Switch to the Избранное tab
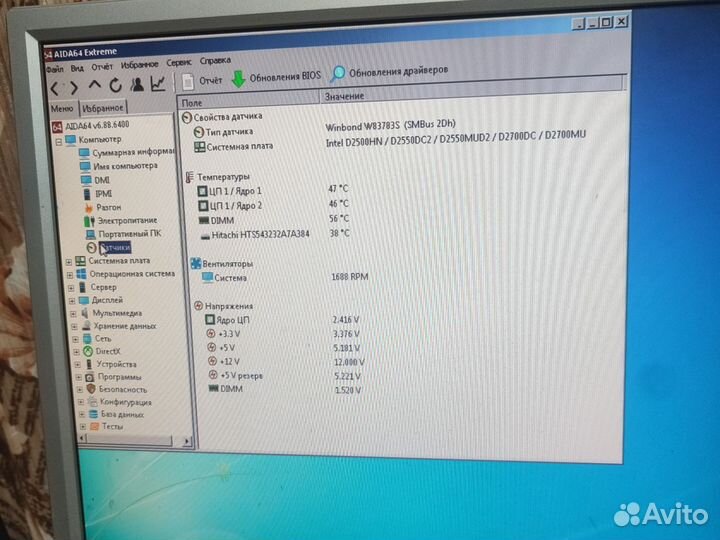The image size is (720, 540). (x=102, y=107)
